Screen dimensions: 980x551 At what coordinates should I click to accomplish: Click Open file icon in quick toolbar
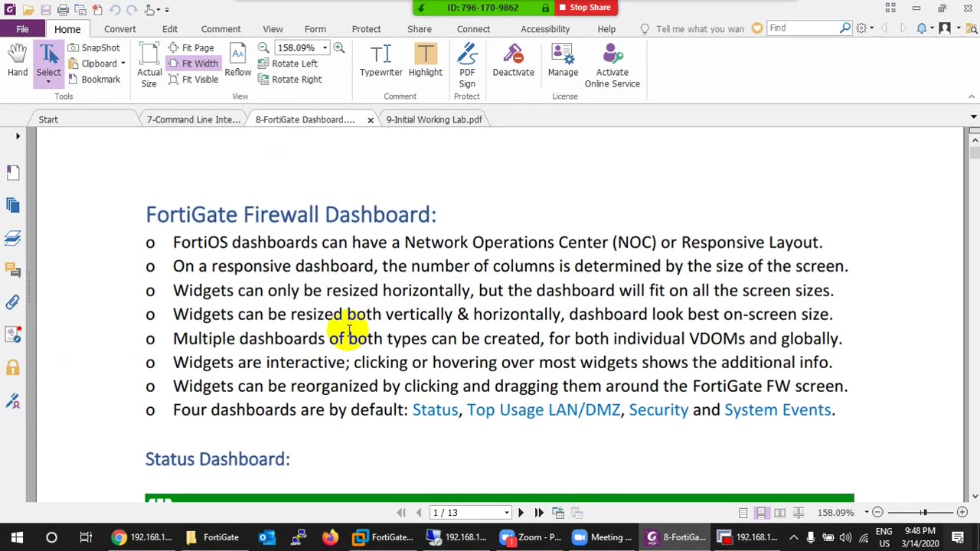28,10
